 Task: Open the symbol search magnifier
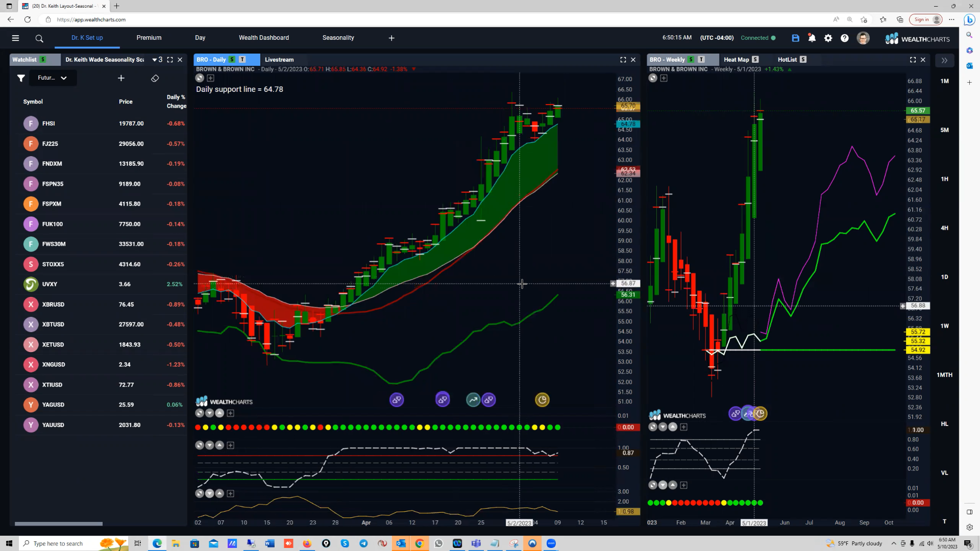[x=39, y=38]
